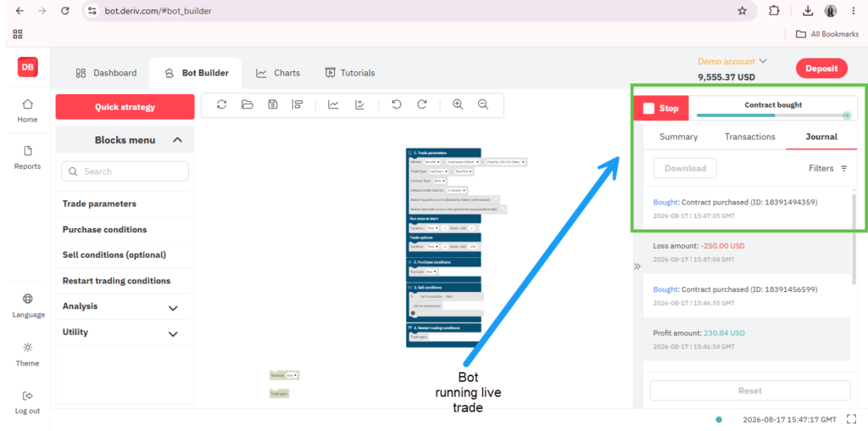Open Charts tab
Screen dimensions: 868x431
278,73
